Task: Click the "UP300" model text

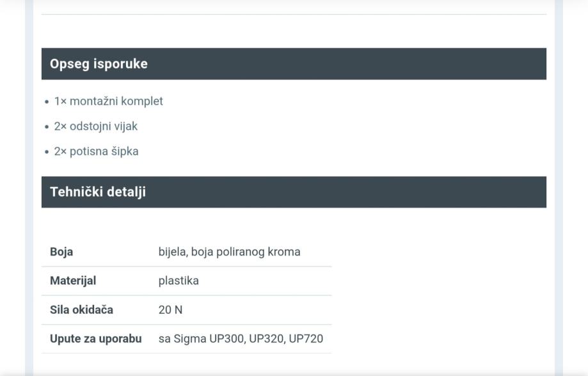Action: pyautogui.click(x=227, y=338)
